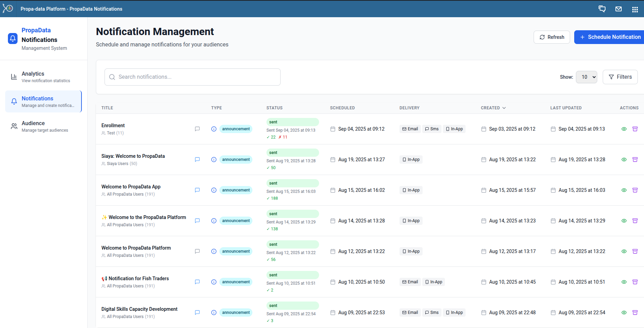View the Enrollment notification via eye icon
Image resolution: width=644 pixels, height=328 pixels.
point(624,129)
